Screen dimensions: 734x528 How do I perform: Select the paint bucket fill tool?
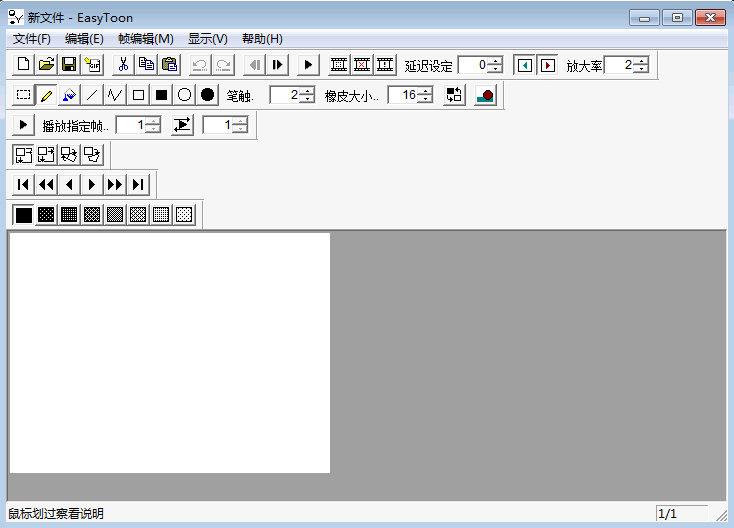click(x=69, y=95)
